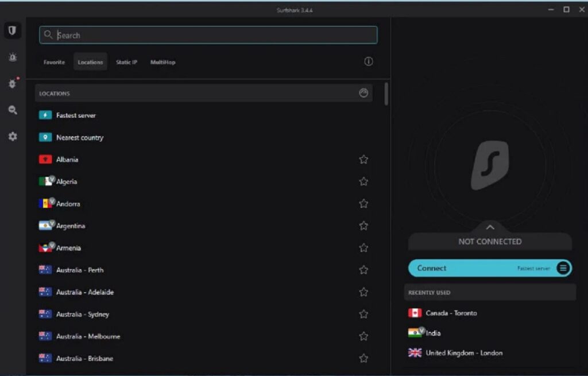Image resolution: width=588 pixels, height=376 pixels.
Task: Click the Argentina flag icon
Action: tap(45, 226)
